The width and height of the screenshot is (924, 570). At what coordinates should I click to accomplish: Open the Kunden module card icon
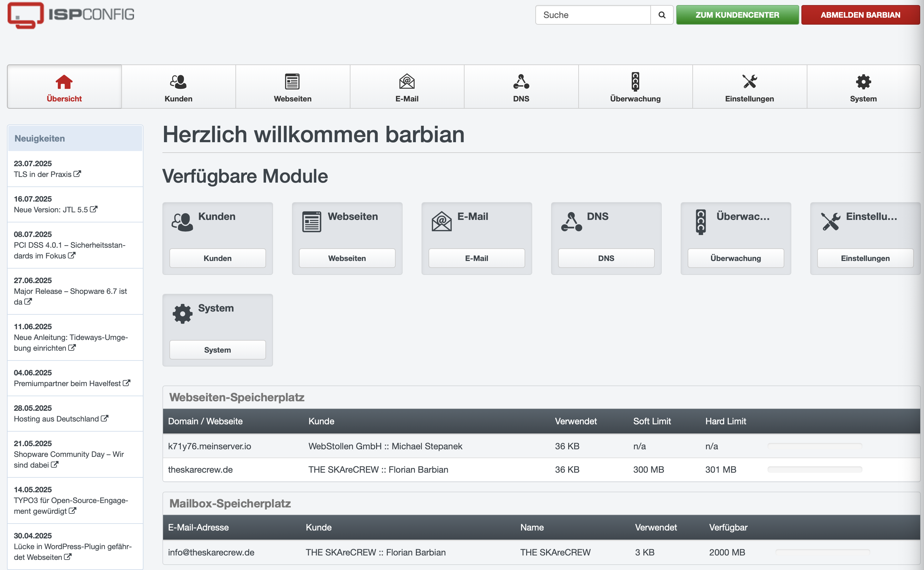(182, 222)
